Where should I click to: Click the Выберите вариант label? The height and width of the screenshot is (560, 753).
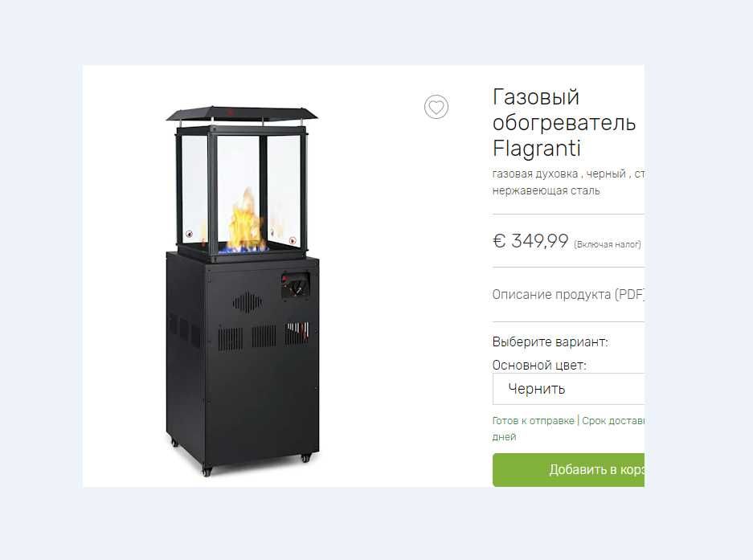pyautogui.click(x=550, y=342)
